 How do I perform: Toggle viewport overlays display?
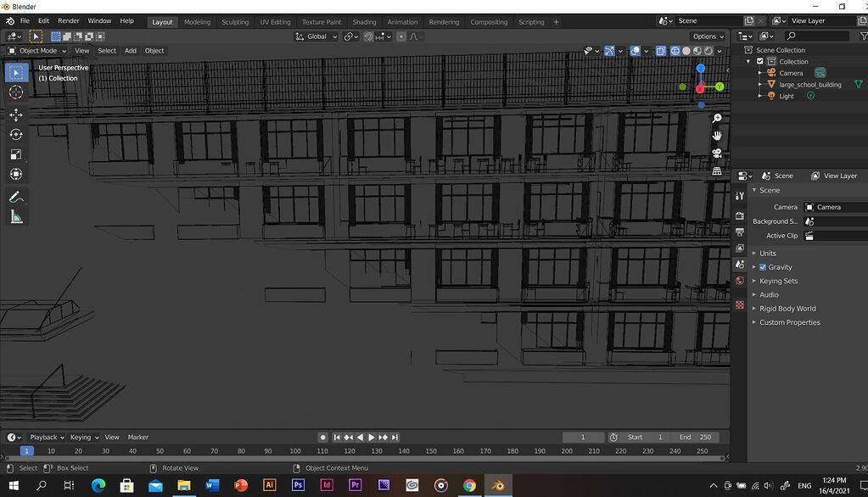click(x=635, y=51)
